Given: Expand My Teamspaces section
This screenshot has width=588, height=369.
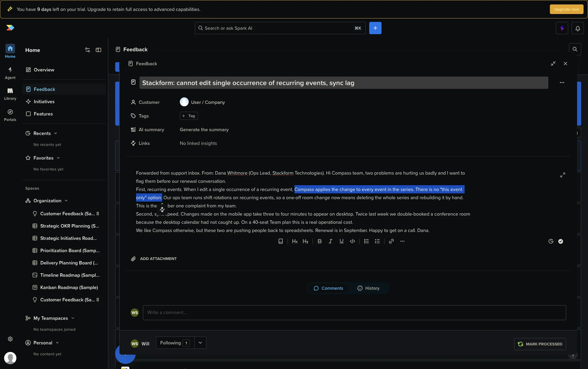Looking at the screenshot, I should (50, 318).
